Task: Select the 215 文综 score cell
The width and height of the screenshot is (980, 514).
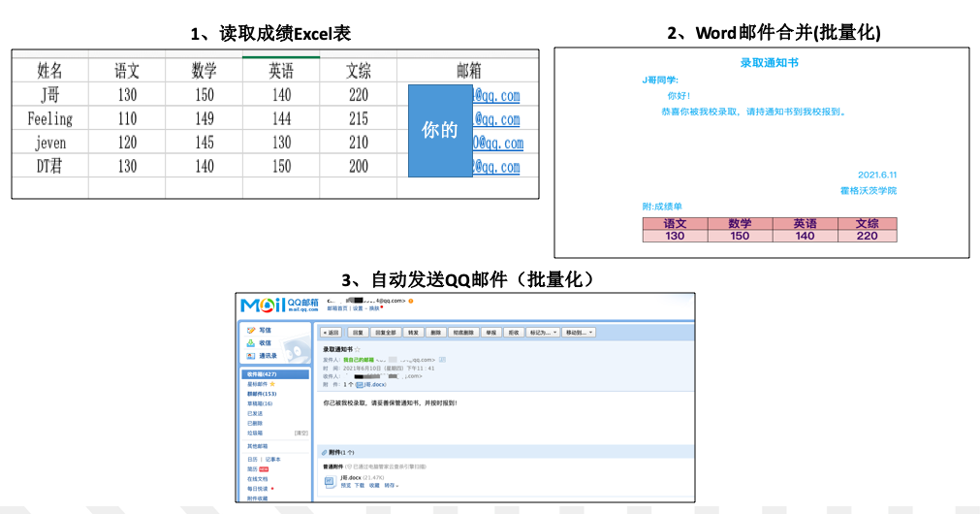Action: click(x=358, y=119)
